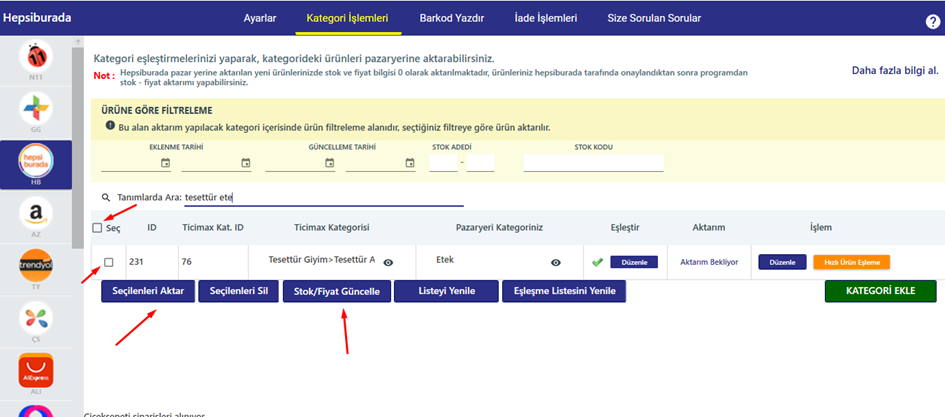
Task: Open first Güncelleme Tarihi calendar picker
Action: pos(330,163)
